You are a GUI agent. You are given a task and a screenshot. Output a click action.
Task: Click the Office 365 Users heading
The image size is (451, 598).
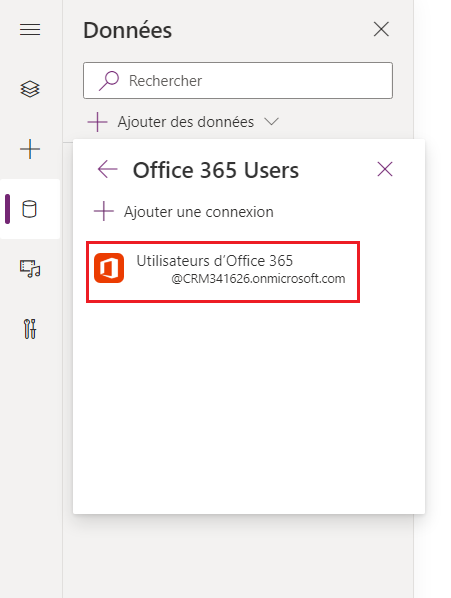[216, 170]
